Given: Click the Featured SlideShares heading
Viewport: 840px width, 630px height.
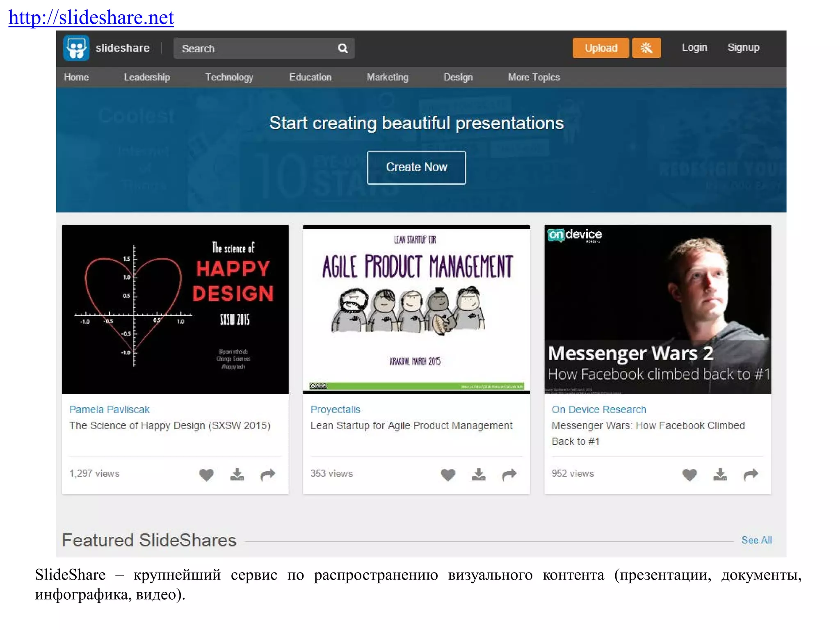Looking at the screenshot, I should coord(149,540).
